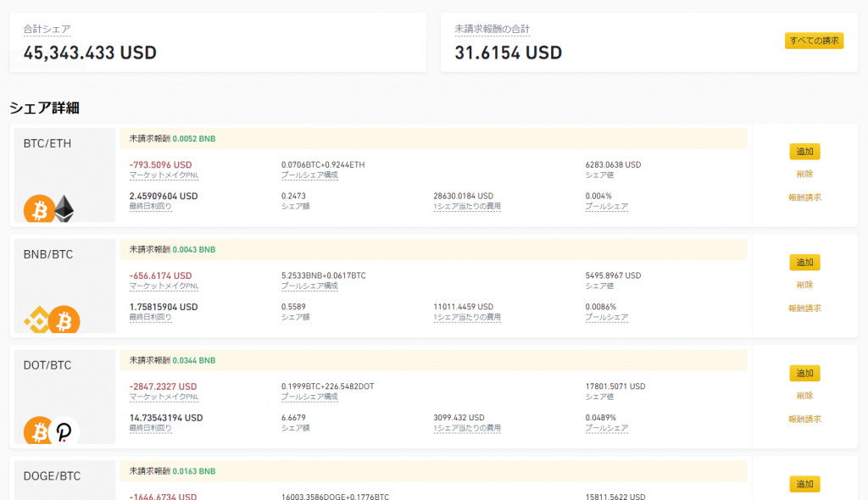Screen dimensions: 868x500
Task: Click the 合計シェア label
Action: (47, 30)
